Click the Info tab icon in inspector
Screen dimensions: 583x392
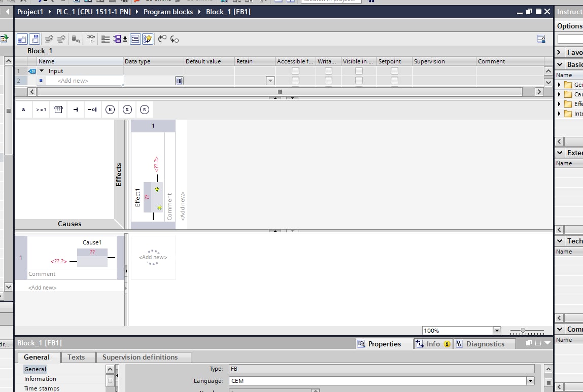[420, 344]
